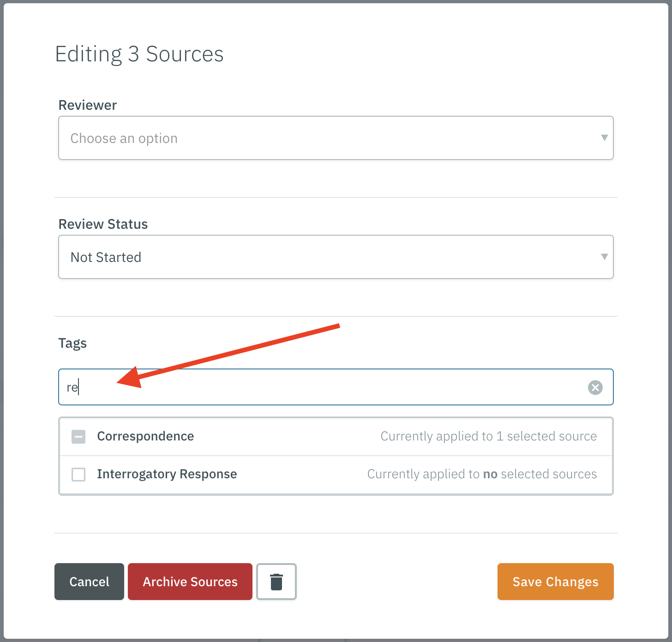Click the Save Changes button
672x642 pixels.
click(556, 582)
